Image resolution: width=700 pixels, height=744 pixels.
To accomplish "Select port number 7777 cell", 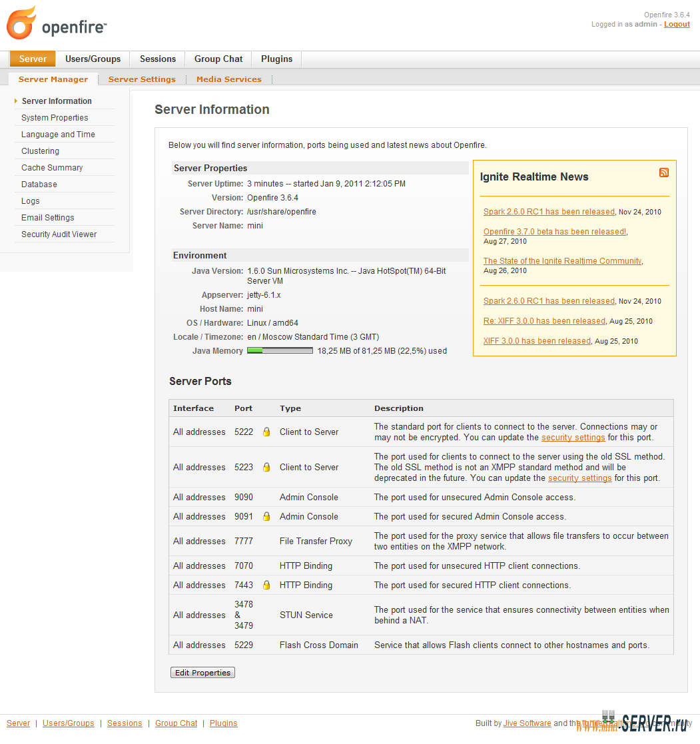I will click(x=244, y=541).
